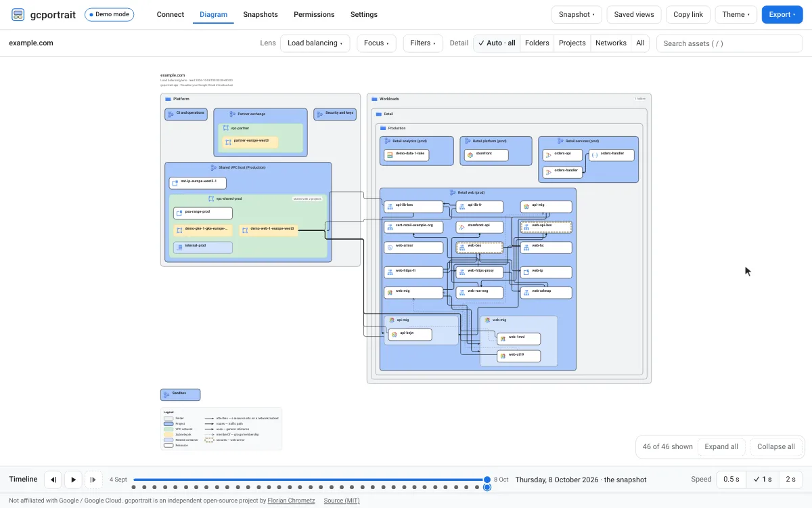Set playback speed to 0.5 s
This screenshot has height=508, width=812.
click(x=731, y=480)
